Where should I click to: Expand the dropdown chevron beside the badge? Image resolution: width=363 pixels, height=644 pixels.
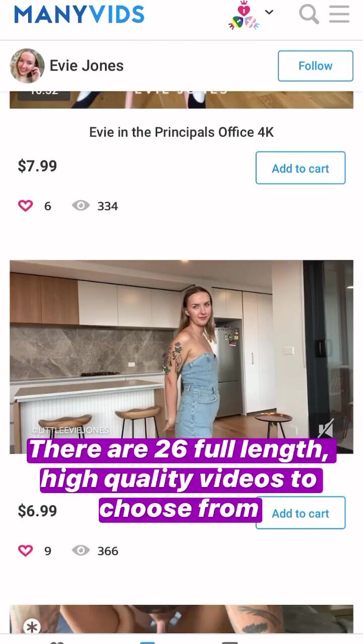tap(269, 12)
